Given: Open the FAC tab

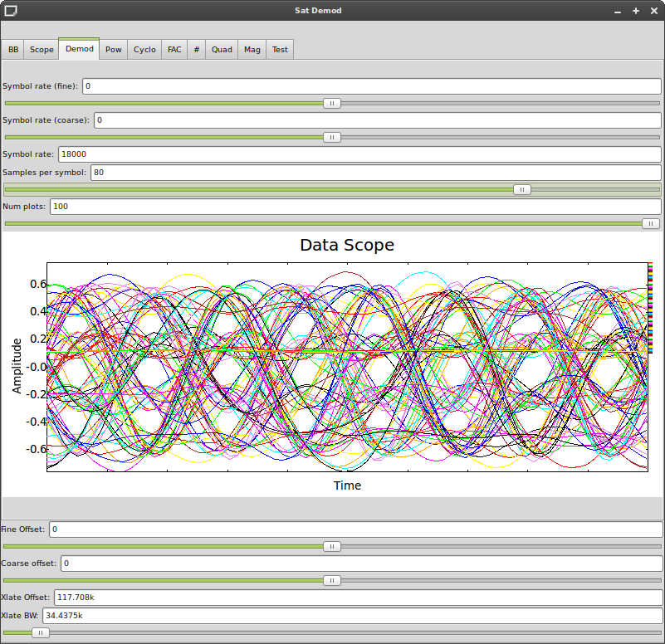Looking at the screenshot, I should point(174,50).
